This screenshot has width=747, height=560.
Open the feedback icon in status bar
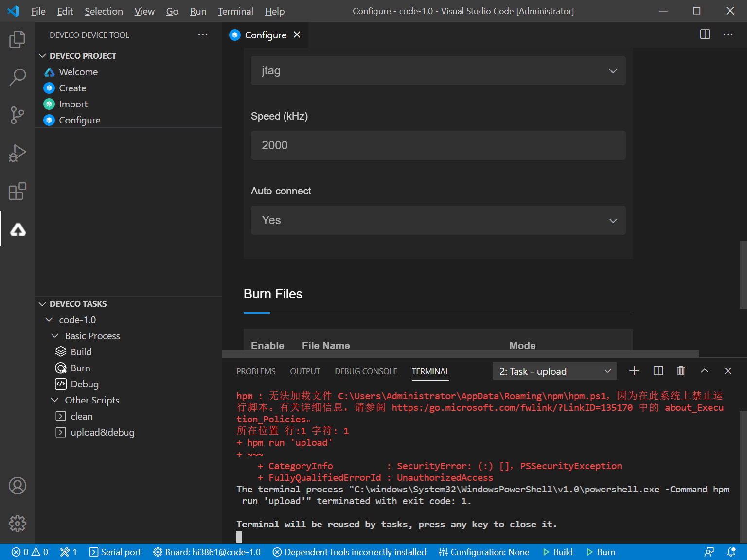709,552
